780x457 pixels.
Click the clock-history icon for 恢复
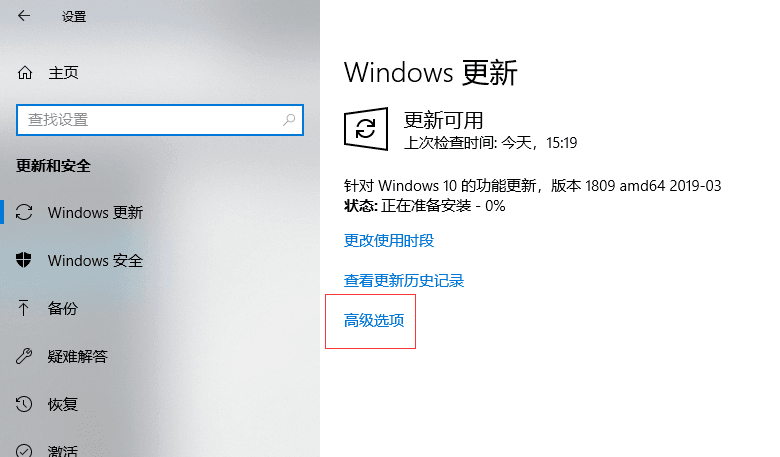click(x=24, y=404)
